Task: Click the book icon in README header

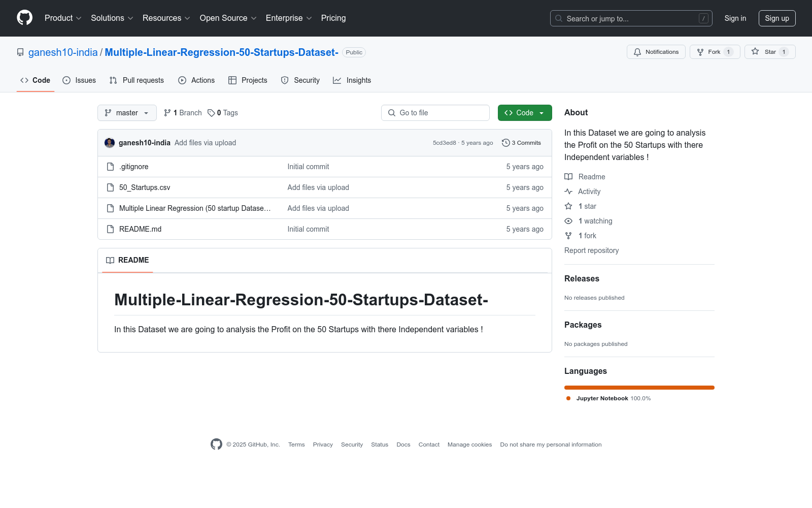Action: 110,260
